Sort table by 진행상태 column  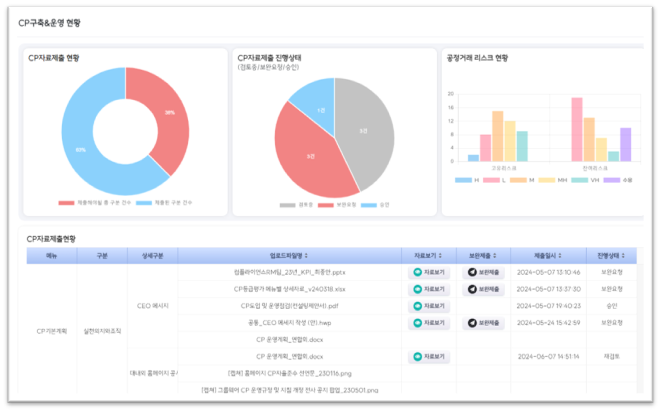coord(611,256)
